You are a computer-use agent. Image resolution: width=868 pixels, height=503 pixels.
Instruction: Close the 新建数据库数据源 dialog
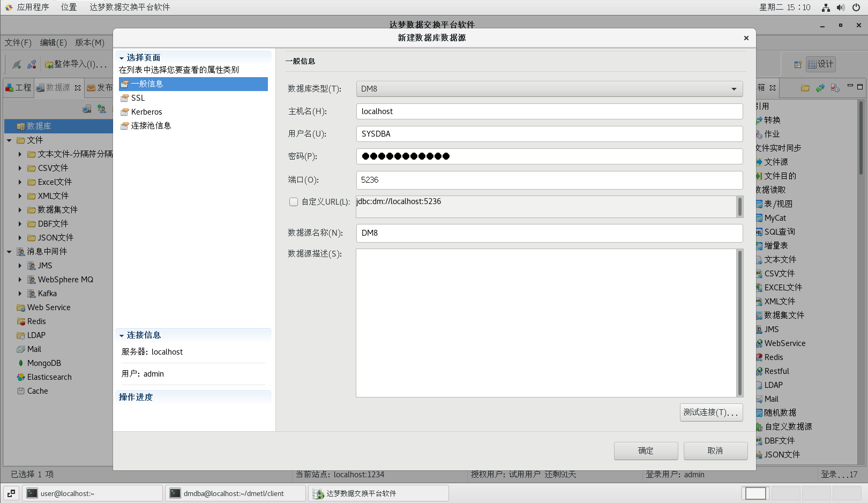[x=746, y=38]
